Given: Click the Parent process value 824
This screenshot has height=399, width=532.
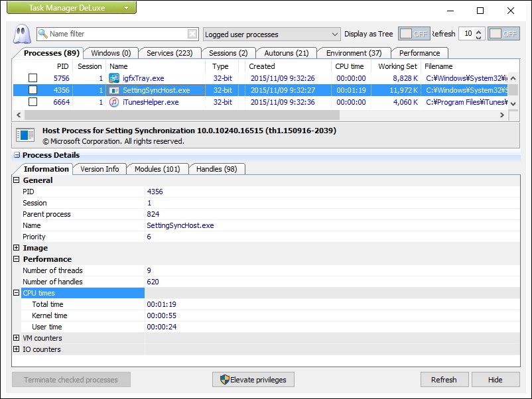Looking at the screenshot, I should pos(153,214).
